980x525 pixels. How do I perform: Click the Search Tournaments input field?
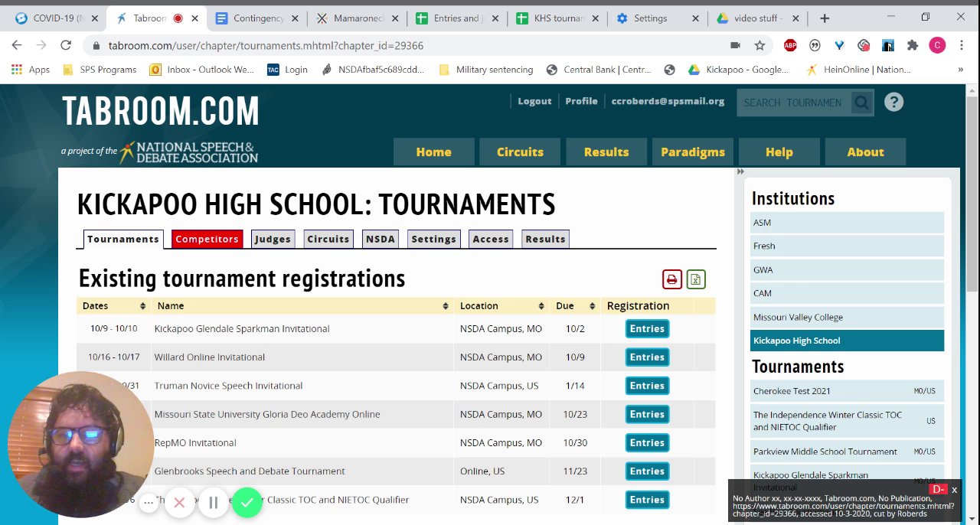pyautogui.click(x=793, y=103)
